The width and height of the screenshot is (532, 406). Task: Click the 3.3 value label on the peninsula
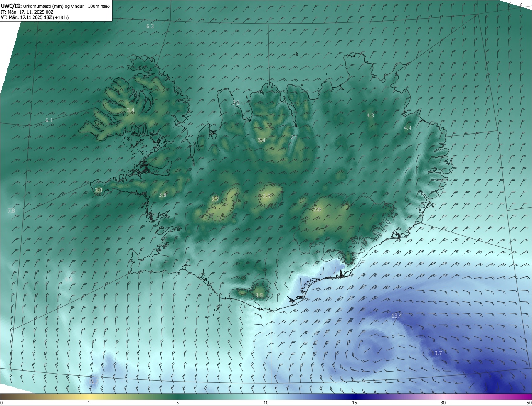pyautogui.click(x=99, y=190)
